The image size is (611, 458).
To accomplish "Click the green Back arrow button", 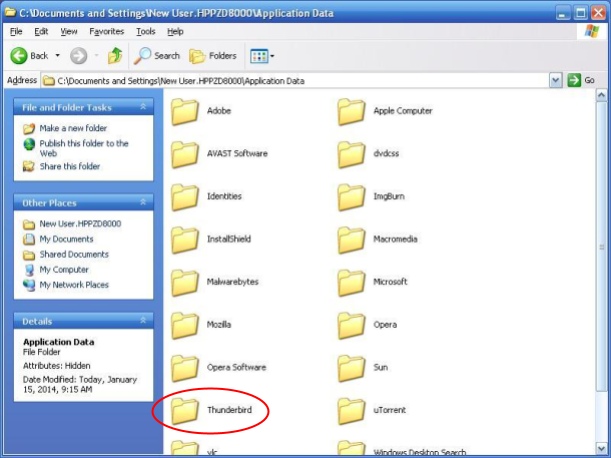I will pyautogui.click(x=19, y=56).
